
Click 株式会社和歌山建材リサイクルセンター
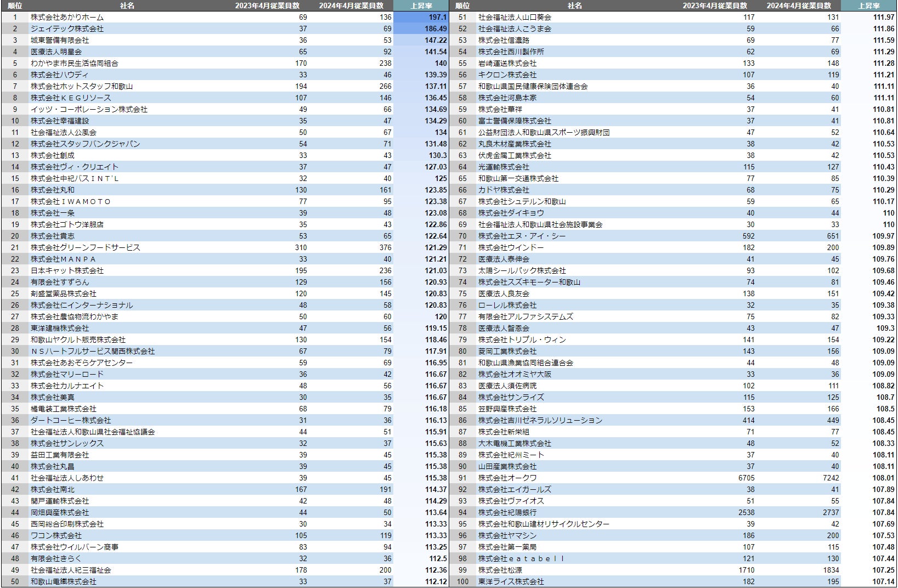[x=544, y=524]
